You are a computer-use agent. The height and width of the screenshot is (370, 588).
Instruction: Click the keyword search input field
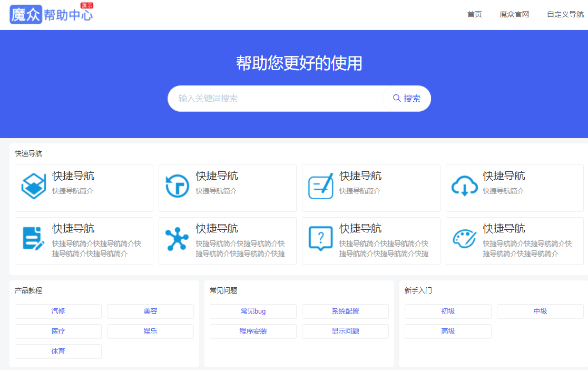274,99
